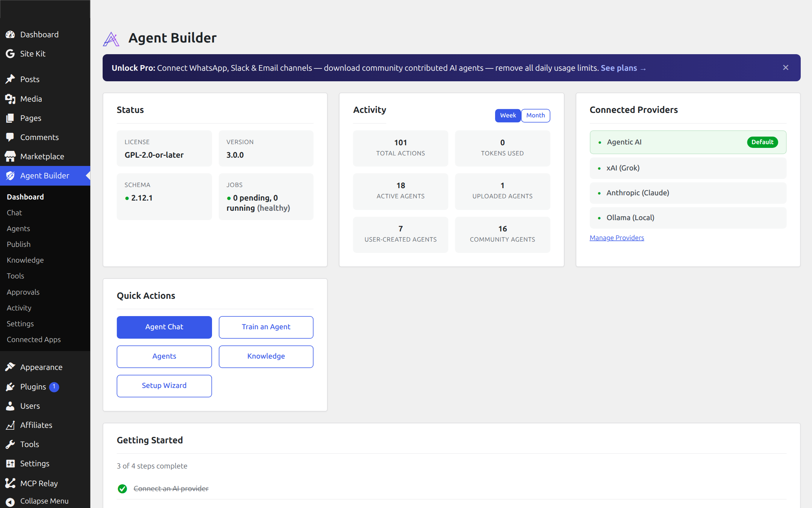
Task: Open Connected Apps submenu item
Action: point(34,339)
